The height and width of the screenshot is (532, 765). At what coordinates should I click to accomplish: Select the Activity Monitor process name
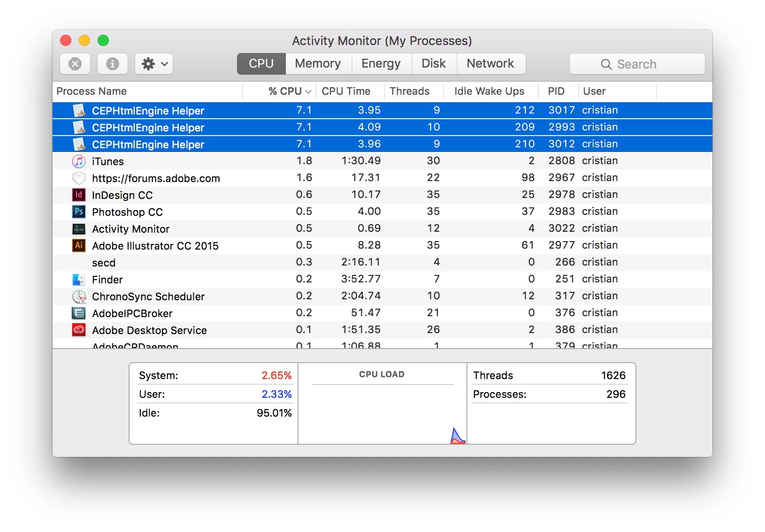click(130, 229)
